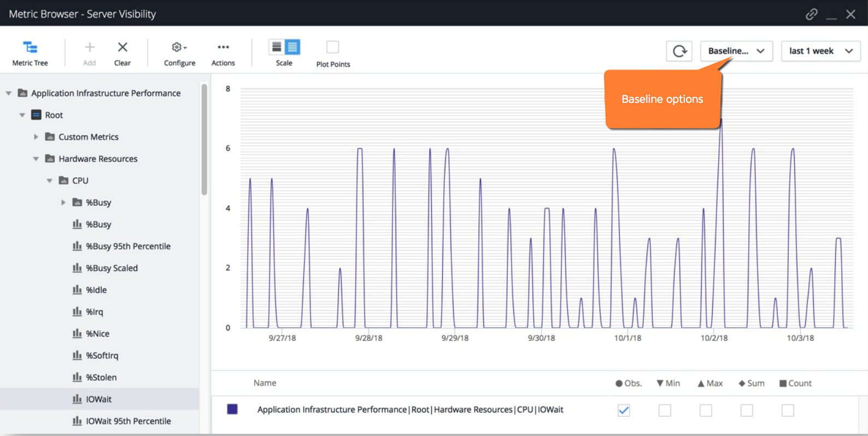
Task: Click the Count column header
Action: click(795, 383)
